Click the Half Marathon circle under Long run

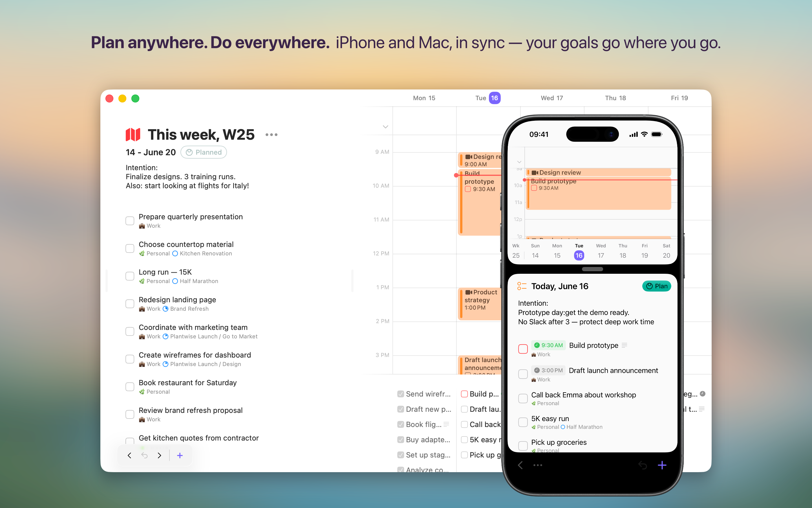pos(175,281)
